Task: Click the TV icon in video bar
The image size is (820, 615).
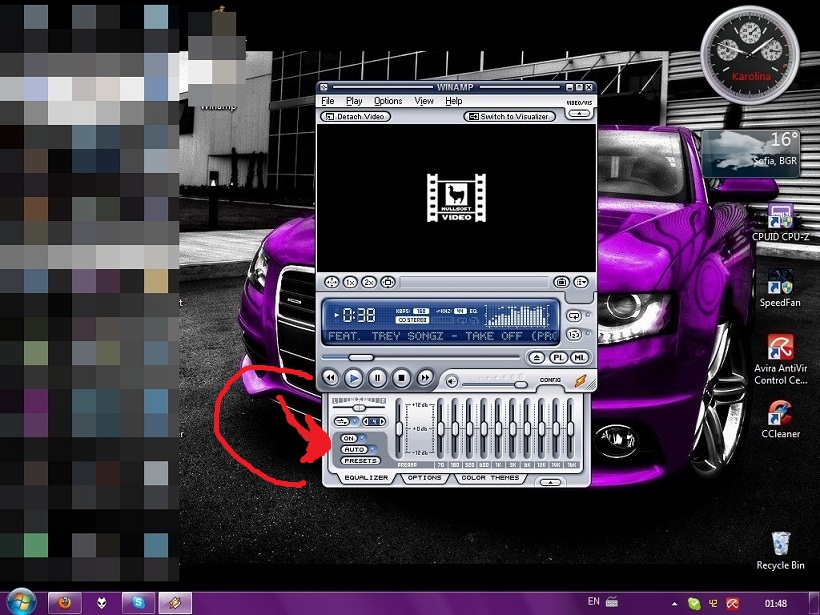Action: (562, 282)
